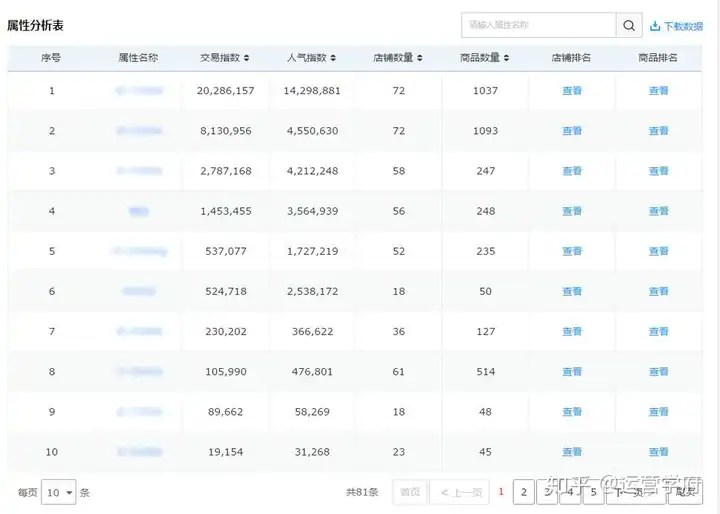View 店铺排名 for row 6
The width and height of the screenshot is (720, 514).
pyautogui.click(x=572, y=291)
